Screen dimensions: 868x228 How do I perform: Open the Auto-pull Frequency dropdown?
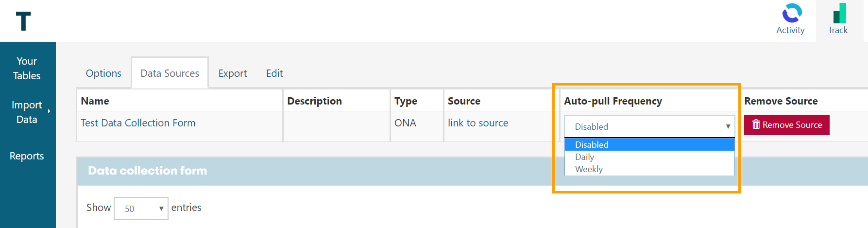(x=649, y=126)
